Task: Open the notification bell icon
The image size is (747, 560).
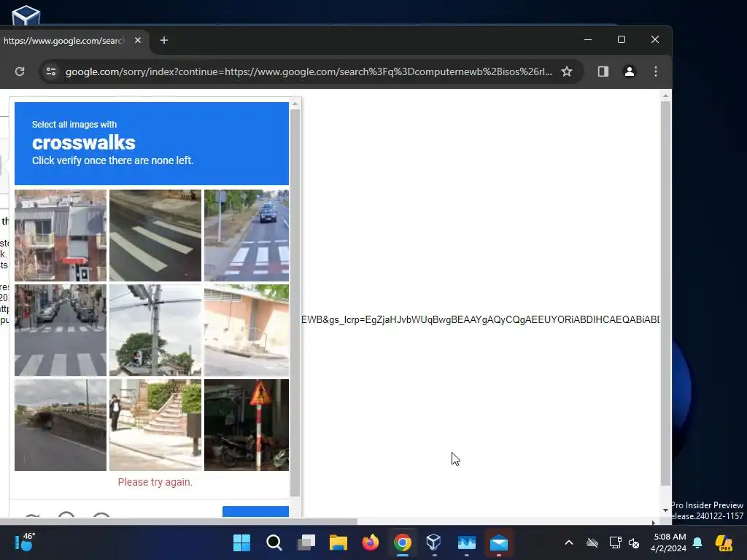Action: (697, 542)
